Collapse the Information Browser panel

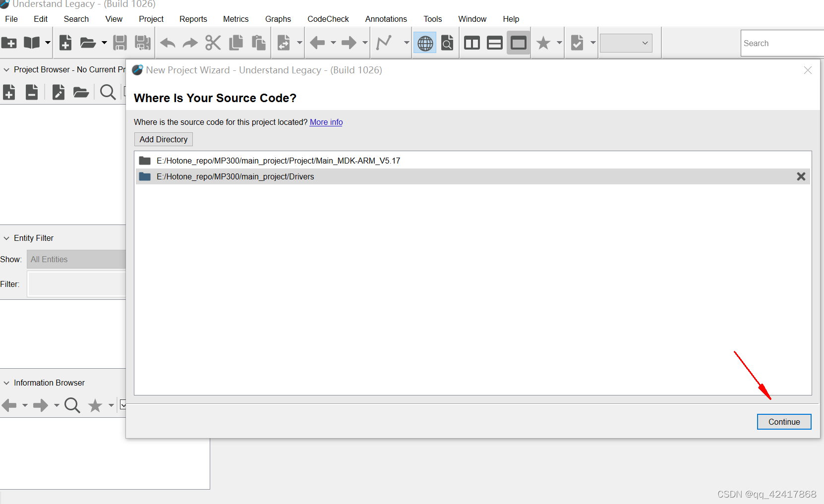6,383
